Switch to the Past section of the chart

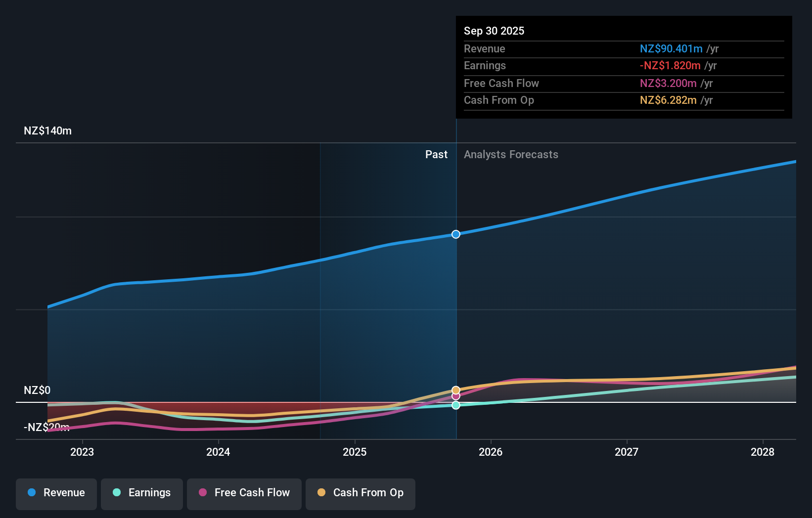pos(436,154)
